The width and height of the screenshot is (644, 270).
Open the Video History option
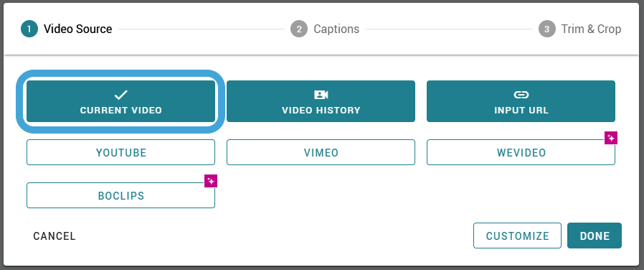click(x=321, y=101)
